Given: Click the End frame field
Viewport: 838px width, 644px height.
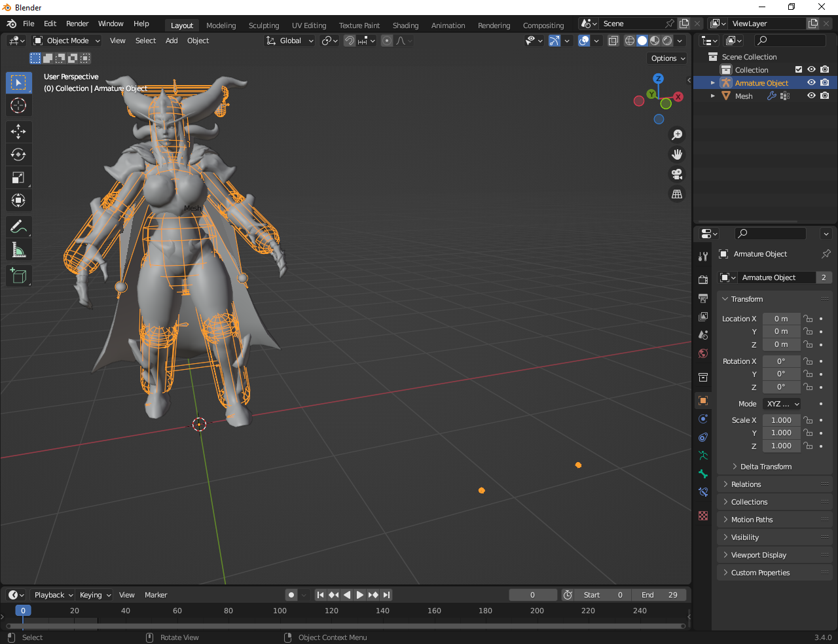Looking at the screenshot, I should click(x=660, y=595).
